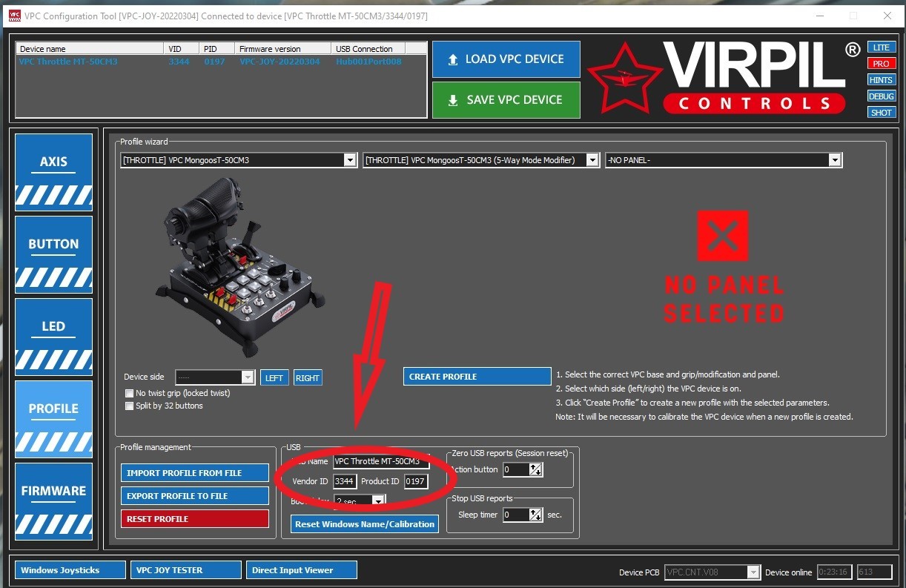Minimize the VPC Configuration Tool window
Viewport: 906px width, 588px height.
[819, 16]
